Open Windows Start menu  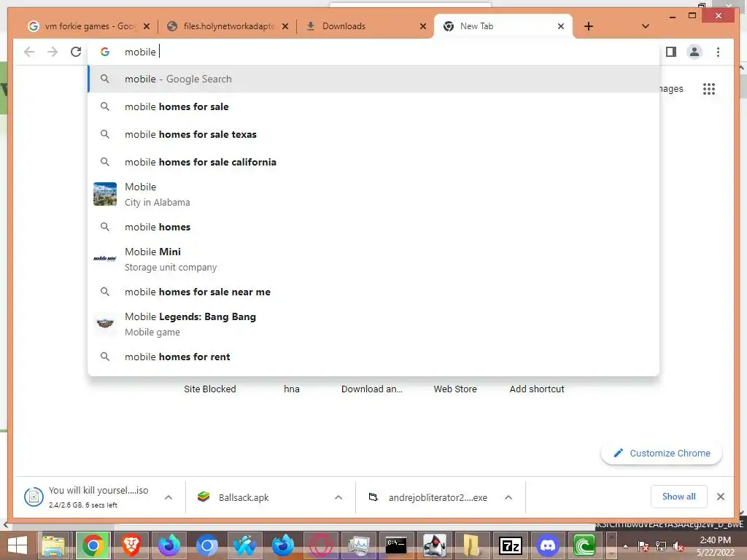[18, 545]
